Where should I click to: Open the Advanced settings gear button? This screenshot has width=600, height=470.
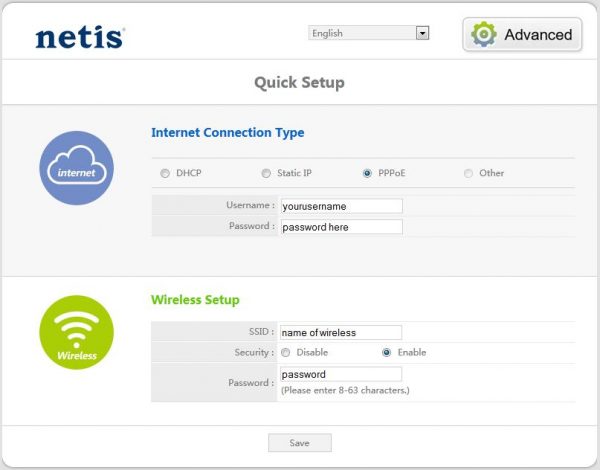pyautogui.click(x=522, y=35)
